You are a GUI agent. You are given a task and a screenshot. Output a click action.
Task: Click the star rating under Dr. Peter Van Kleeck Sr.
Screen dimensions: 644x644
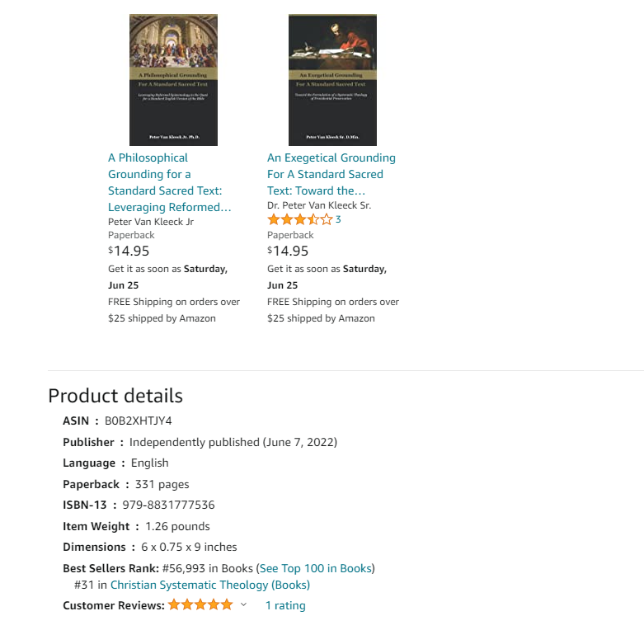click(x=300, y=220)
